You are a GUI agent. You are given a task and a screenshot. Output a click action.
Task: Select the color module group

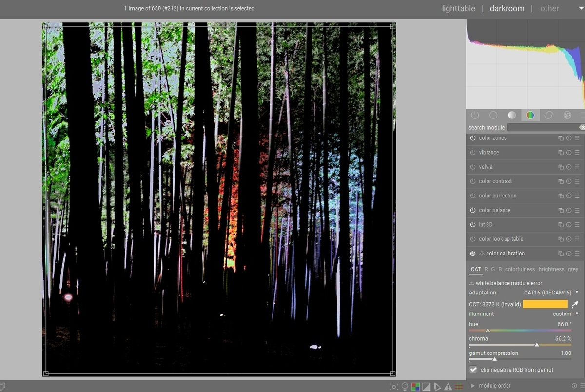[530, 115]
